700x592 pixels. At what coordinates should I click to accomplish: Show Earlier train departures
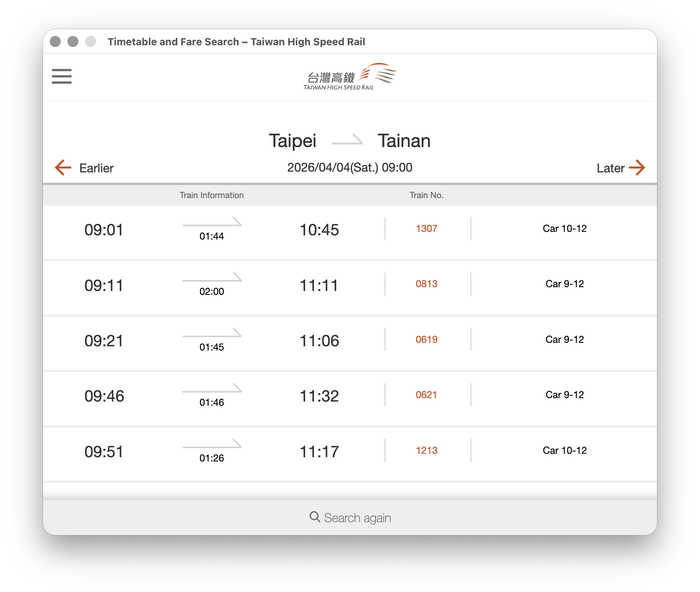96,168
